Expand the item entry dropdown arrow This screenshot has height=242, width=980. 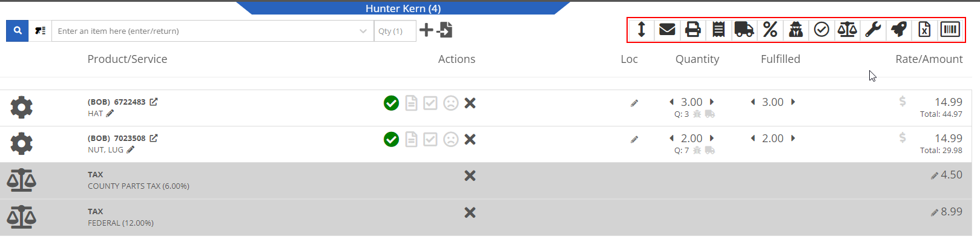[363, 31]
